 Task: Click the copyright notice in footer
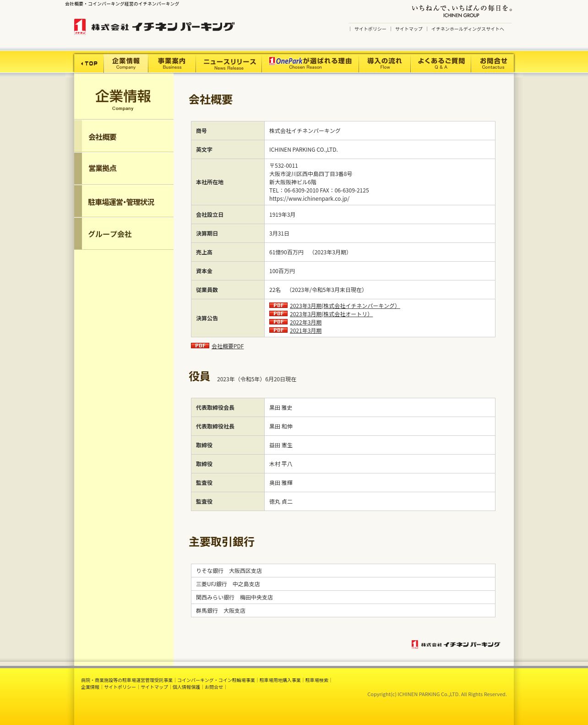[437, 694]
